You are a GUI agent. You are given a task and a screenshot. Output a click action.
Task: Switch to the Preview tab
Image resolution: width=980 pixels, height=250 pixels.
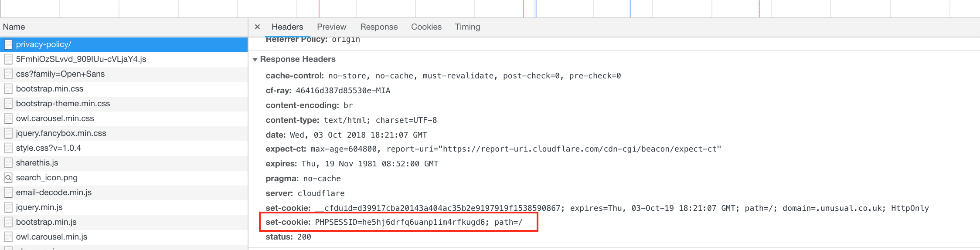(x=331, y=27)
